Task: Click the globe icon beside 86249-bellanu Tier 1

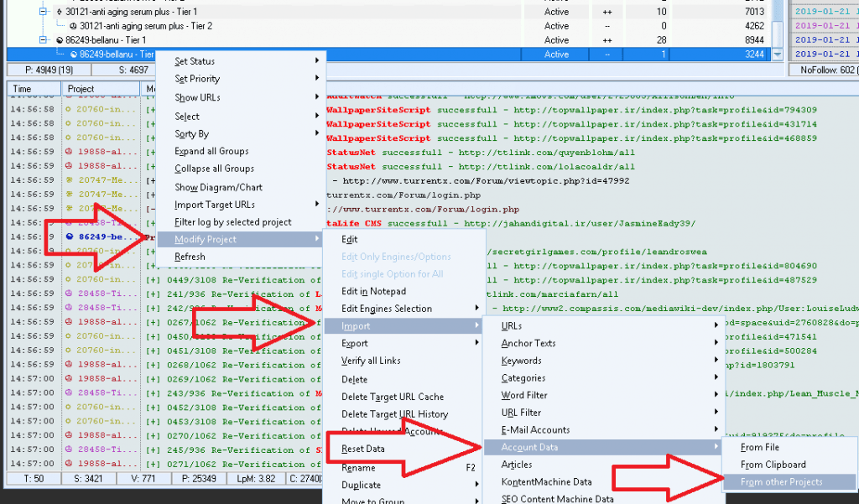Action: [x=60, y=39]
